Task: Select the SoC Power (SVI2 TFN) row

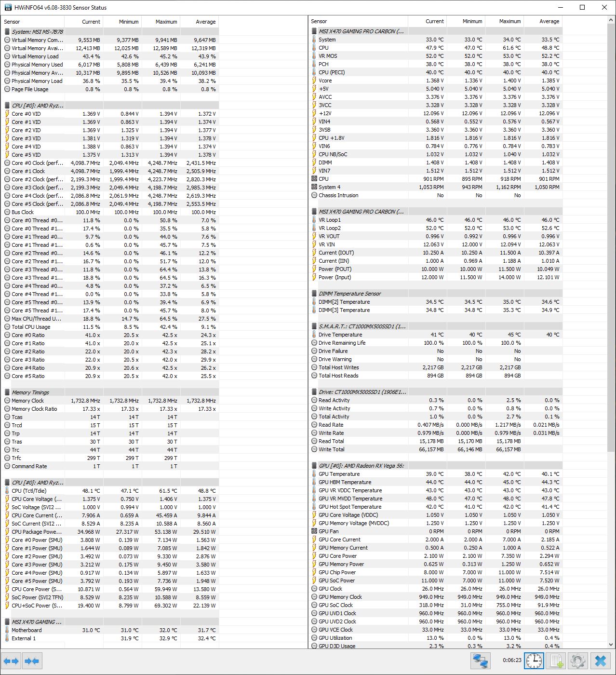Action: [x=110, y=597]
